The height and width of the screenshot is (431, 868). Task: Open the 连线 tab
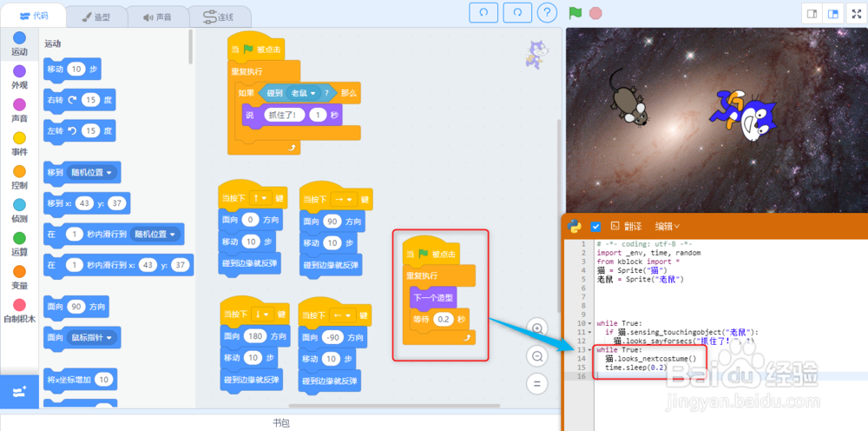pyautogui.click(x=220, y=17)
